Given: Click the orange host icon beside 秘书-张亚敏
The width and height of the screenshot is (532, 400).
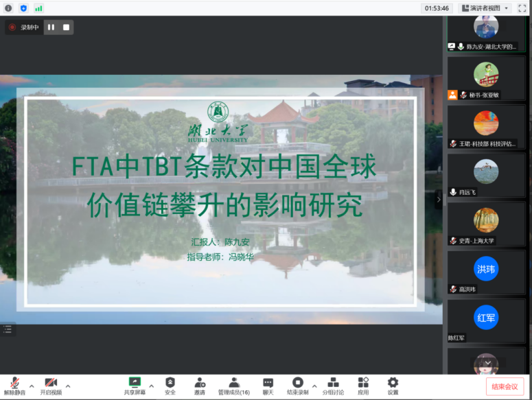Looking at the screenshot, I should [452, 95].
